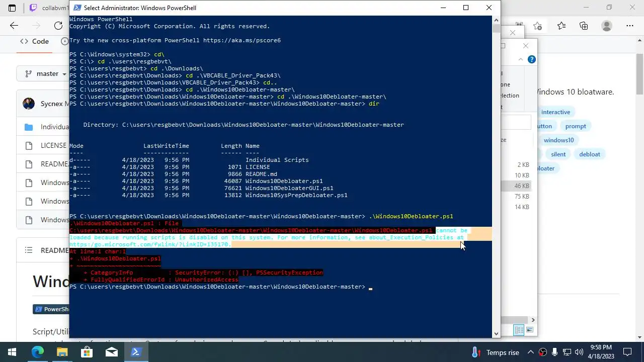The image size is (644, 362).
Task: Click Windows10SysPrepDebloater.ps1 in the dir listing
Action: pyautogui.click(x=296, y=195)
